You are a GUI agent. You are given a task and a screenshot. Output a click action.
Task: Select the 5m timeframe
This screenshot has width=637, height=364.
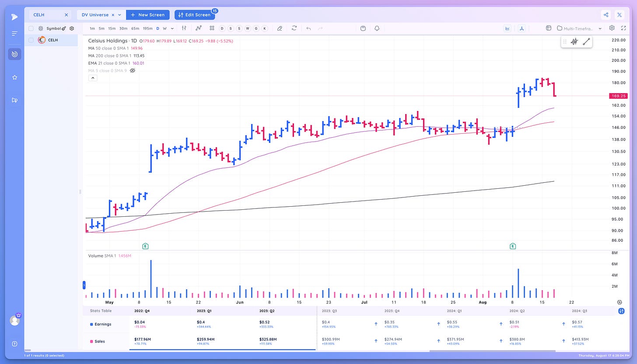pyautogui.click(x=101, y=28)
